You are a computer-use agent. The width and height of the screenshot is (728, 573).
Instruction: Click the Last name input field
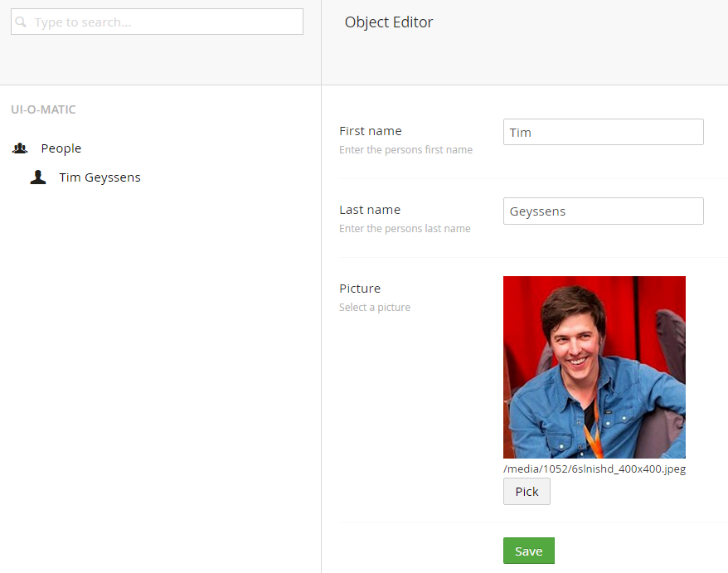coord(603,211)
